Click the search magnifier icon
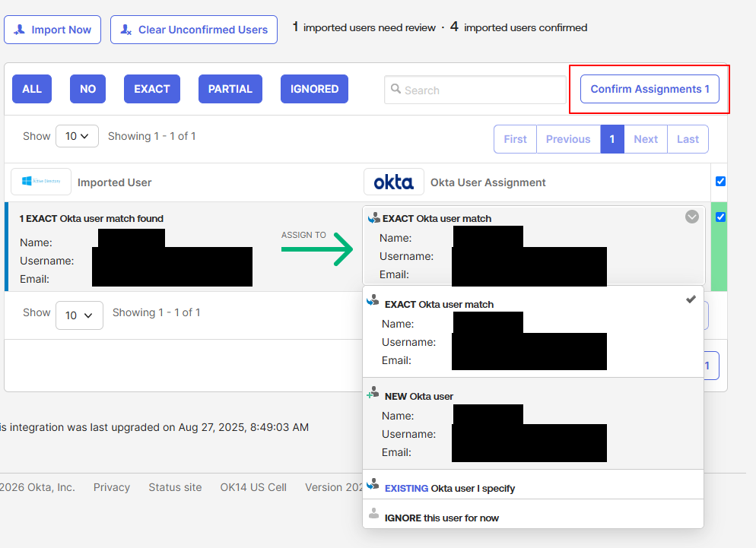The width and height of the screenshot is (756, 548). (395, 89)
